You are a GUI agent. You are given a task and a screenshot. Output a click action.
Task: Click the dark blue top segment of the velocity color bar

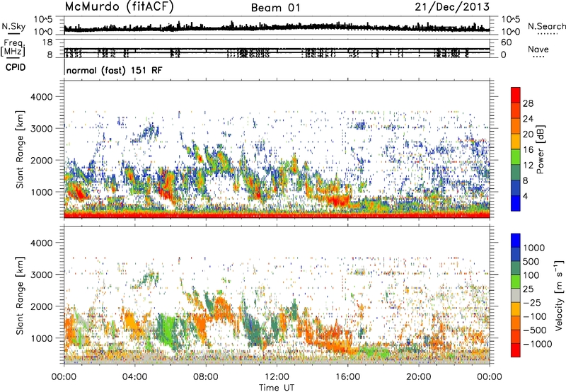pos(516,241)
